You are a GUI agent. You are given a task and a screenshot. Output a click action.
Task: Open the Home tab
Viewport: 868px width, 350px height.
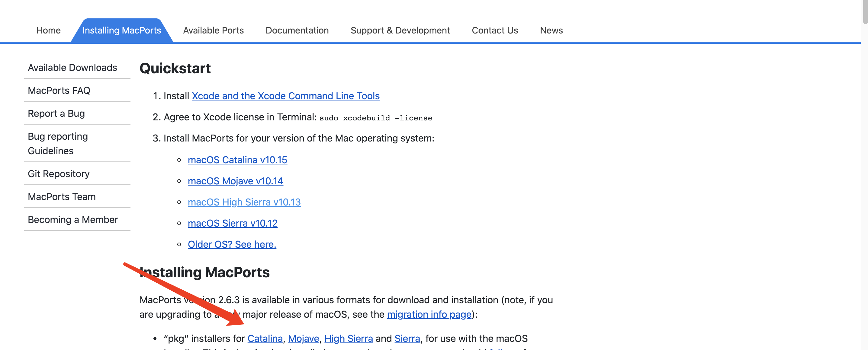[x=48, y=30]
